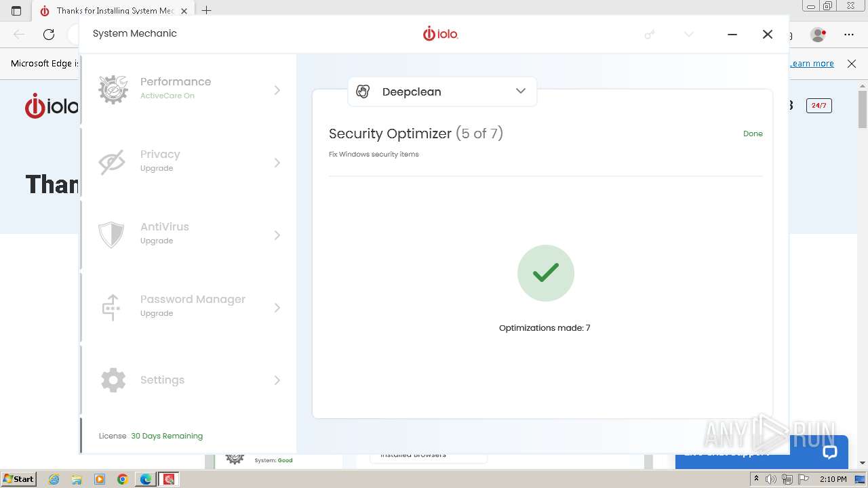The height and width of the screenshot is (488, 868).
Task: Open Edge profile avatar icon
Action: click(x=818, y=34)
